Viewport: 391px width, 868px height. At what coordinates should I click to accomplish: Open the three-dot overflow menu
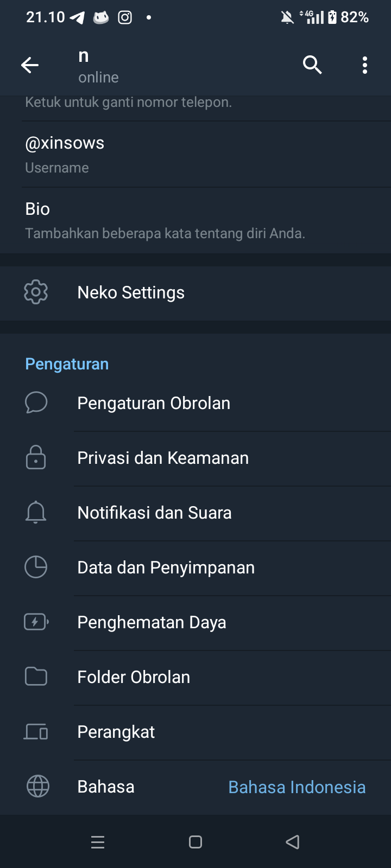pyautogui.click(x=365, y=65)
